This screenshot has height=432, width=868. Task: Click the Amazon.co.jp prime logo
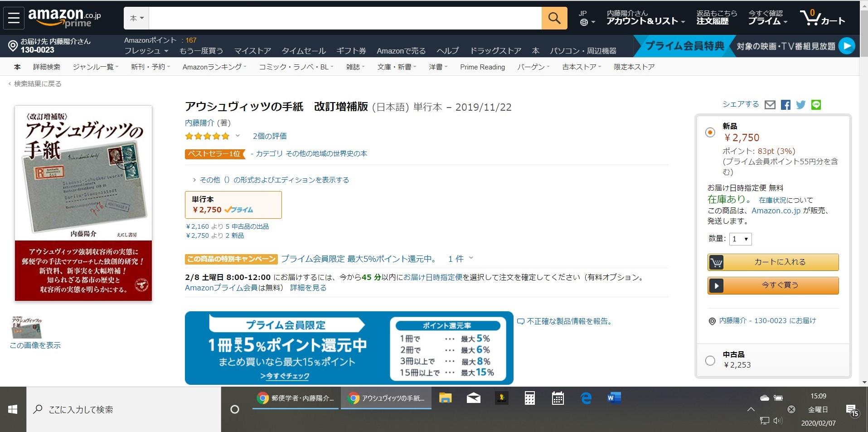[x=64, y=18]
